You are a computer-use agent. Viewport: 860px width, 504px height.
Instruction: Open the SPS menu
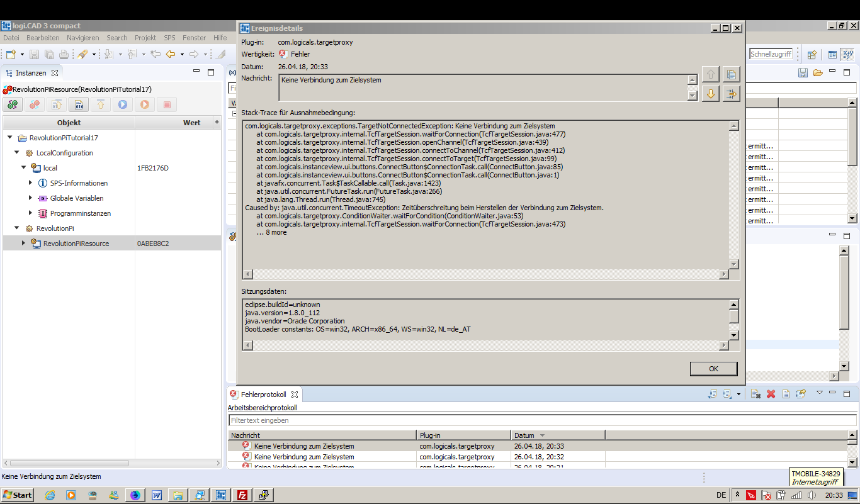coord(169,38)
